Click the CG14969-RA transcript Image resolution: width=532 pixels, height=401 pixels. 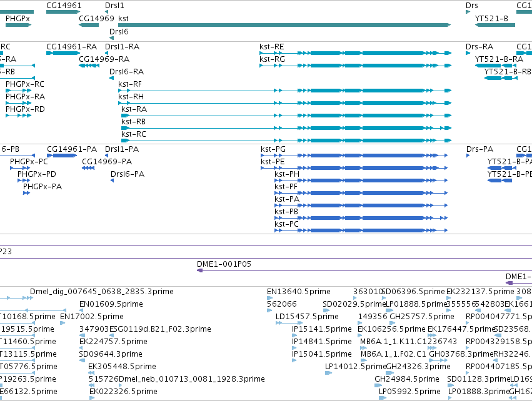coord(89,66)
